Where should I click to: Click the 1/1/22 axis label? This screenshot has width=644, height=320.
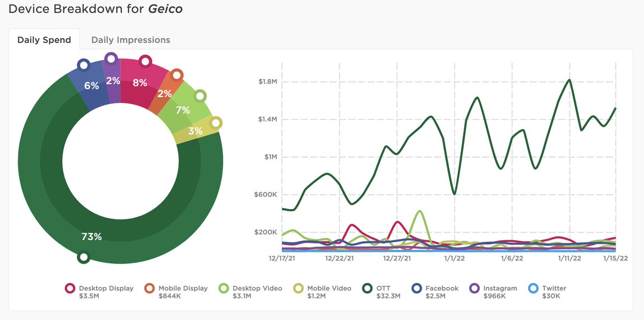click(x=454, y=258)
